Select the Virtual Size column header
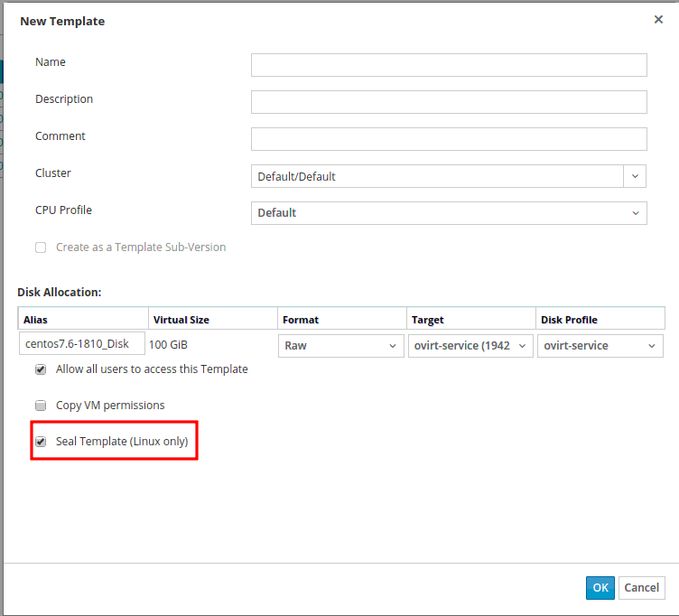679x616 pixels. tap(212, 319)
